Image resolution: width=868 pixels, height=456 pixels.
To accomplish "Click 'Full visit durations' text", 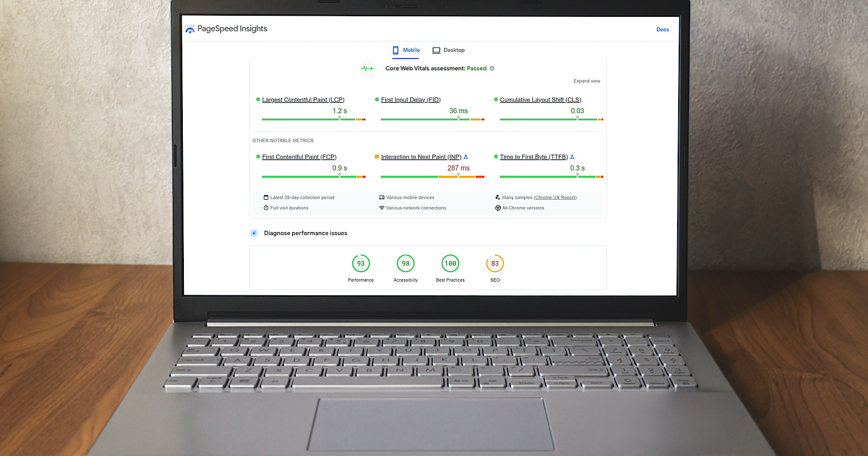I will coord(289,208).
